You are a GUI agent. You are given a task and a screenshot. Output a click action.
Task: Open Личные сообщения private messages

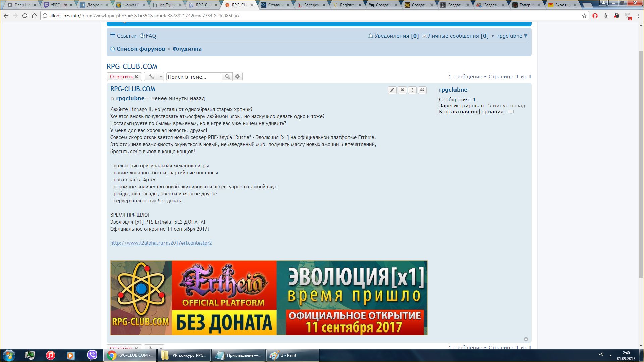coord(455,36)
